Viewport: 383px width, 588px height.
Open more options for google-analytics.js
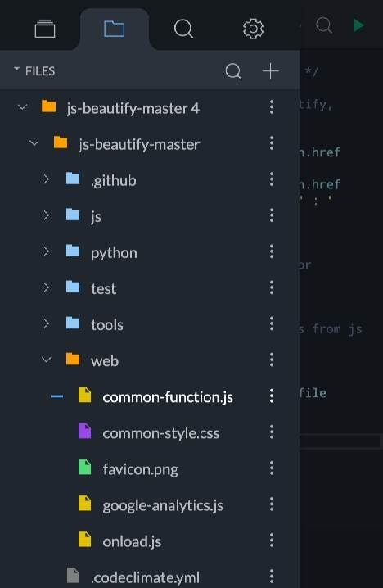[x=272, y=504]
